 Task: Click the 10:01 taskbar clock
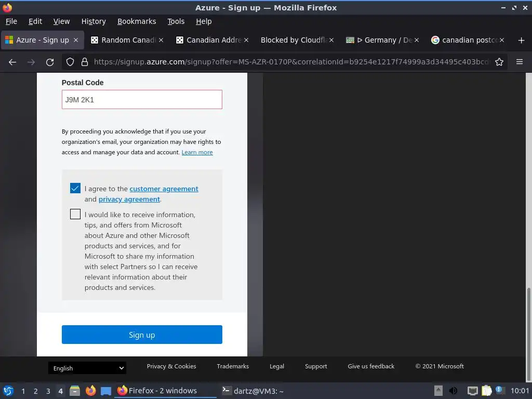pyautogui.click(x=520, y=391)
